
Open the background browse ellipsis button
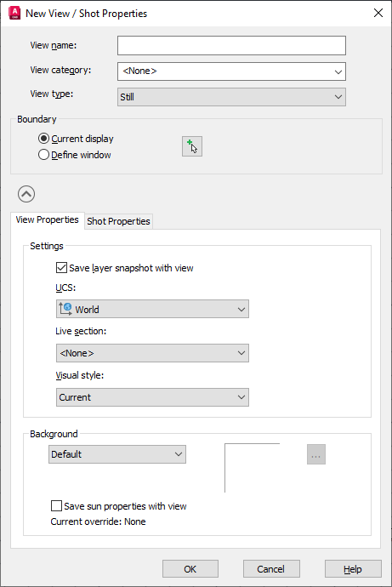click(x=316, y=454)
